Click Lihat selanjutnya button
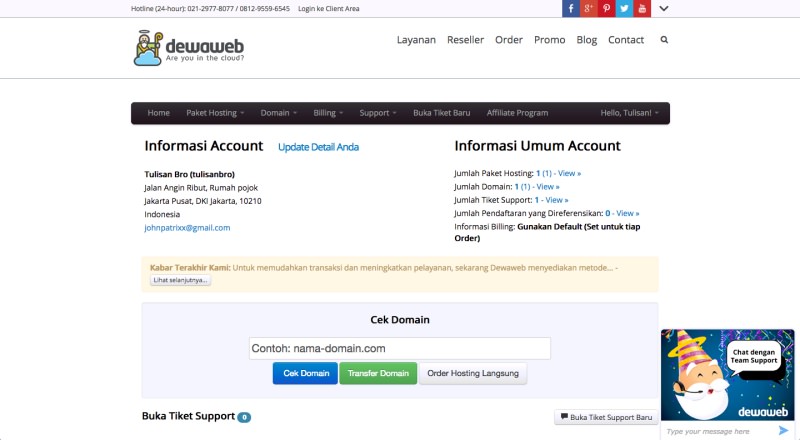Screen dimensions: 800x440 coord(181,280)
